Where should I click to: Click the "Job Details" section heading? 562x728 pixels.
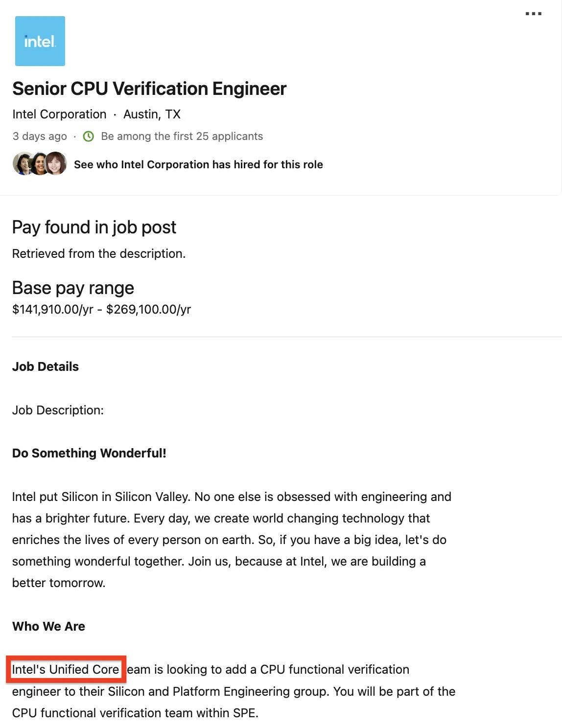[x=46, y=367]
